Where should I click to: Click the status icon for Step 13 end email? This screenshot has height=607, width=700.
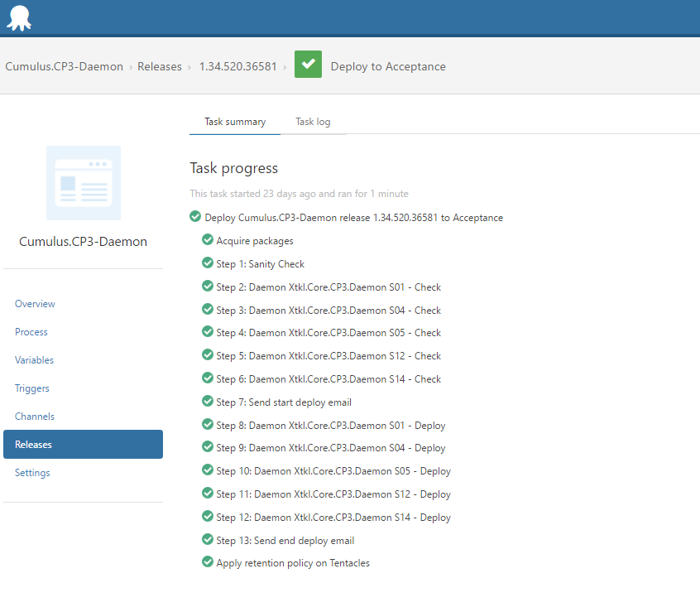click(x=208, y=540)
